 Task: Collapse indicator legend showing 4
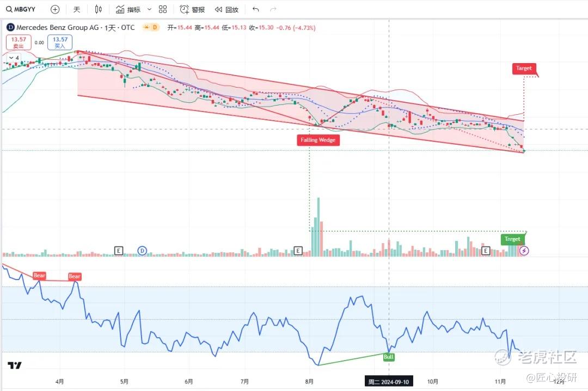tap(14, 58)
